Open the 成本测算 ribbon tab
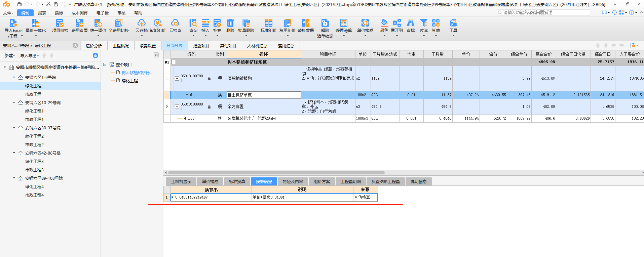 tap(79, 13)
